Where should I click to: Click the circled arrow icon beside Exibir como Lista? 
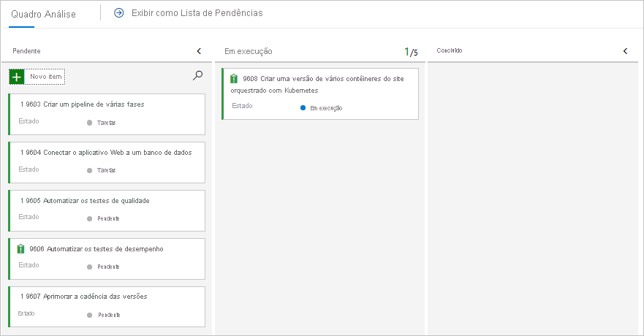119,13
